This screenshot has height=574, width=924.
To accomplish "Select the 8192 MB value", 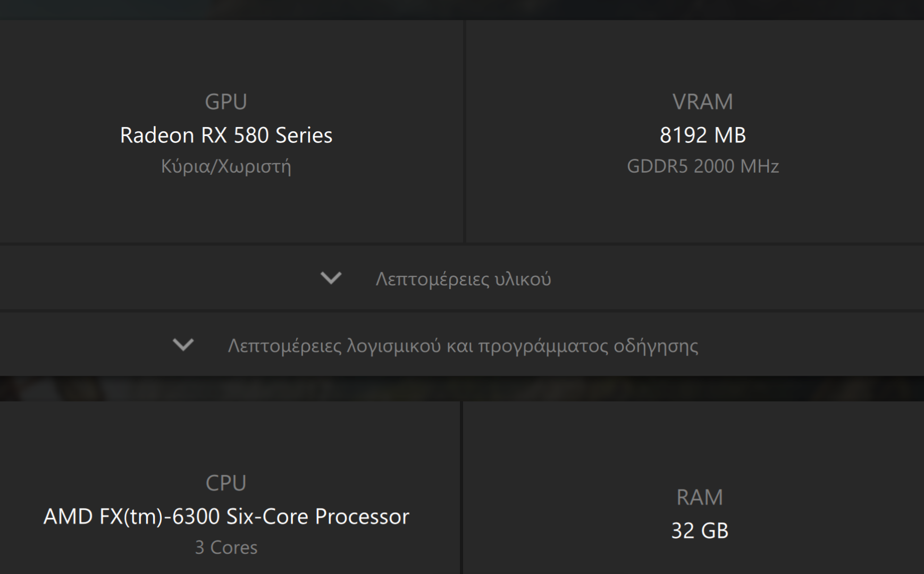I will pyautogui.click(x=702, y=135).
